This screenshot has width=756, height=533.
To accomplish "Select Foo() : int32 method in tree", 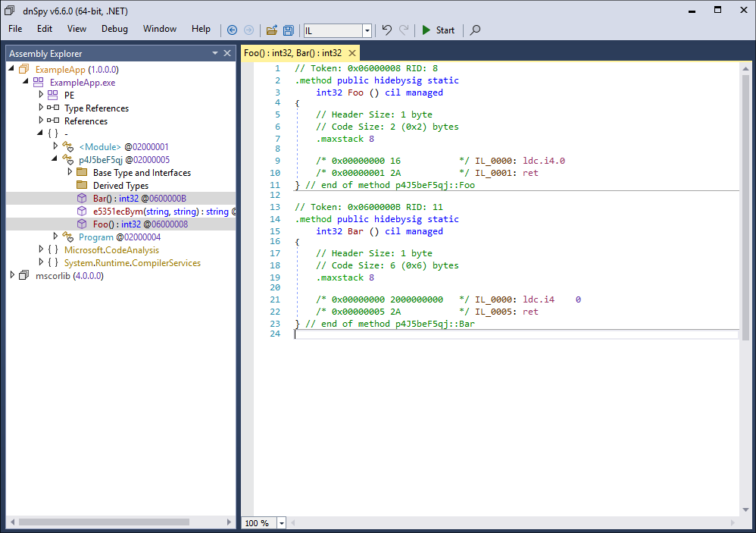I will [140, 224].
